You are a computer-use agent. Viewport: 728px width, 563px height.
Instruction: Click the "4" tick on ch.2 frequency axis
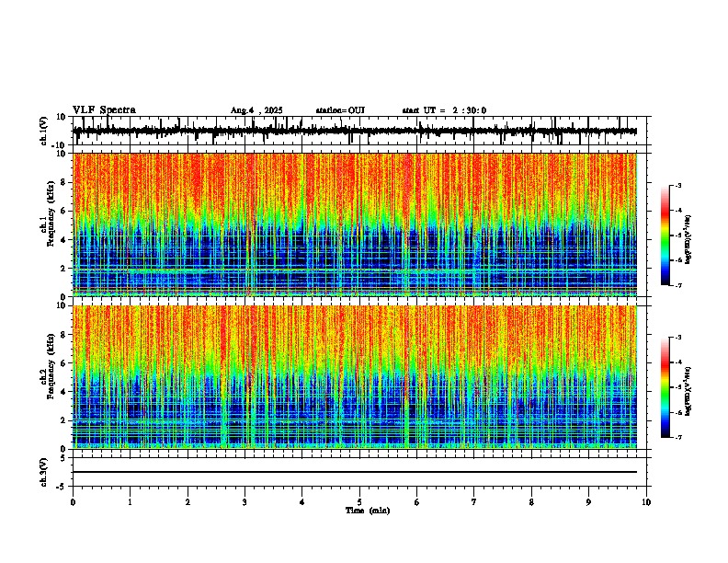click(65, 392)
